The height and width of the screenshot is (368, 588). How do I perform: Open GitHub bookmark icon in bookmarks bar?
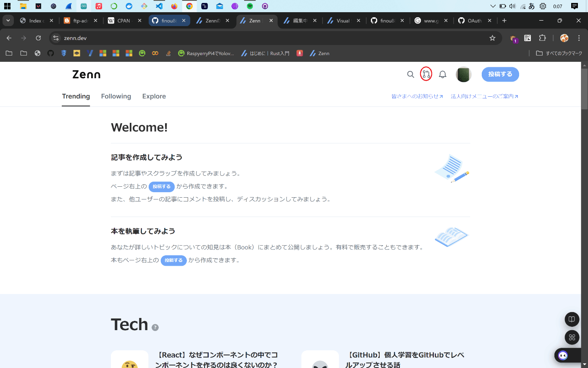pyautogui.click(x=50, y=53)
